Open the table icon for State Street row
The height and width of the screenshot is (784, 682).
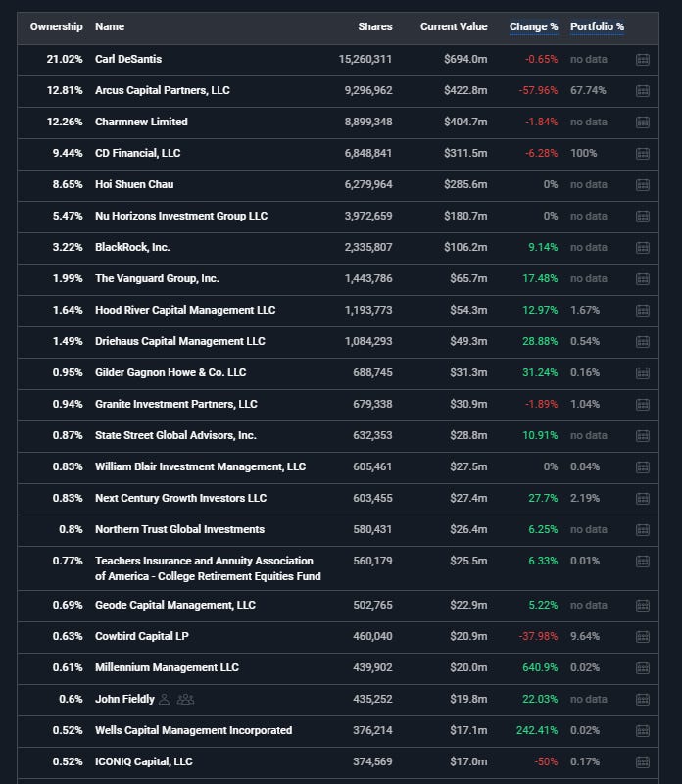point(643,436)
